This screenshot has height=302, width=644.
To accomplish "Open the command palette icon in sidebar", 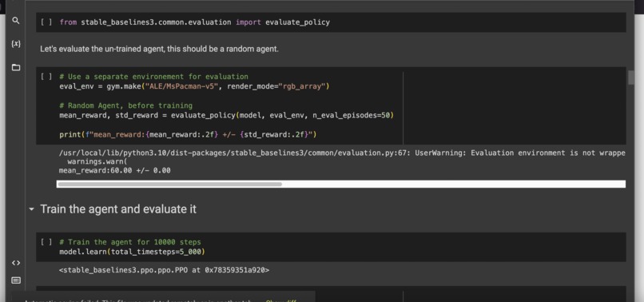I will (x=16, y=280).
